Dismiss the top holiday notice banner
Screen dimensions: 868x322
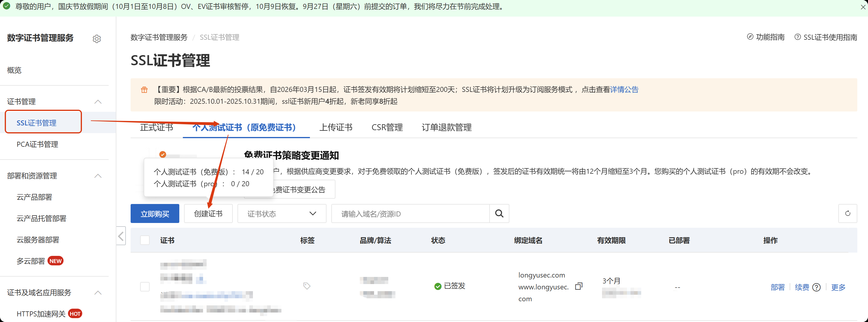863,7
